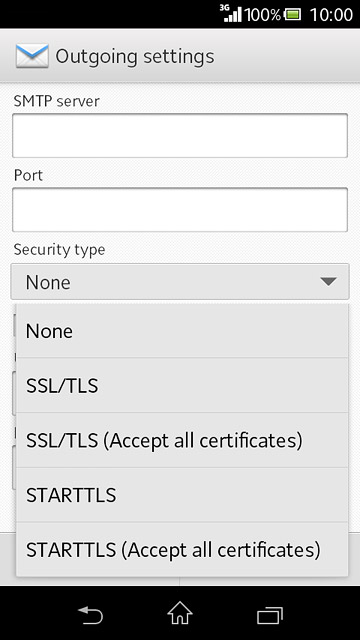Tap the email envelope icon in header
The width and height of the screenshot is (360, 640).
point(32,56)
